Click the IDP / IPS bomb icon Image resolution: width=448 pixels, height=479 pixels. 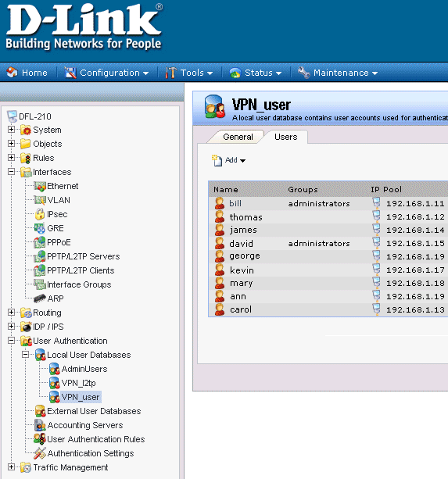(x=26, y=327)
